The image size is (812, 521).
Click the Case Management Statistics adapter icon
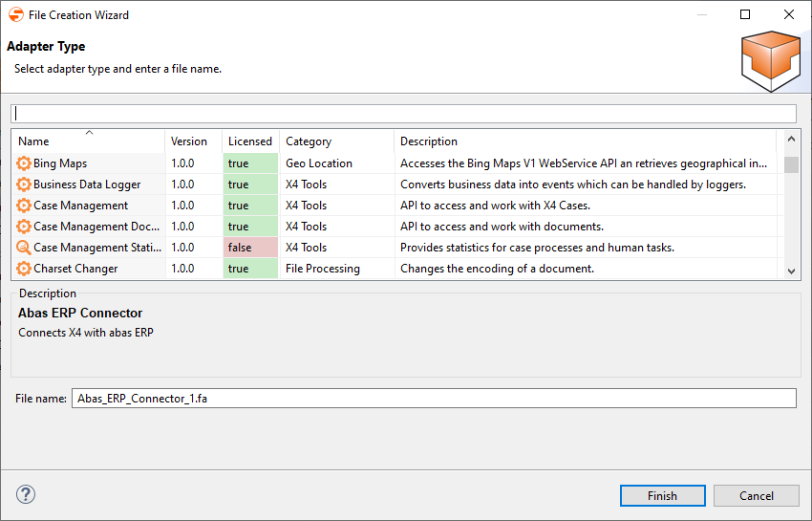coord(24,248)
